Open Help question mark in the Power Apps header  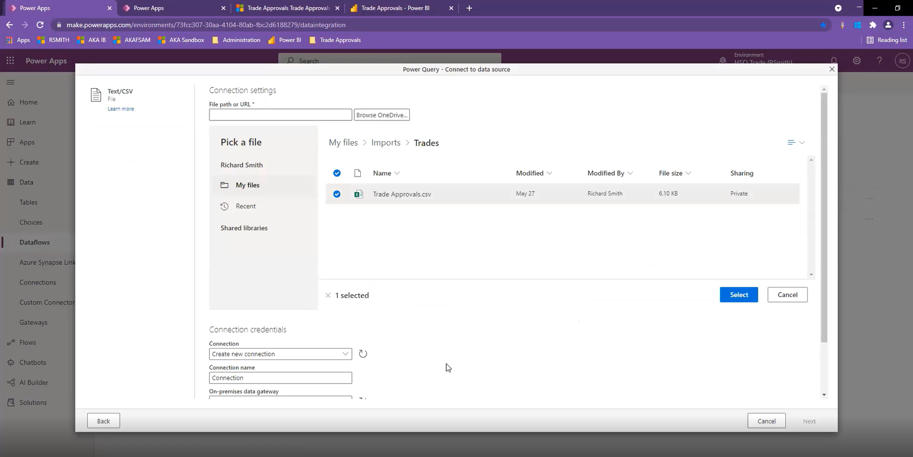pyautogui.click(x=879, y=61)
